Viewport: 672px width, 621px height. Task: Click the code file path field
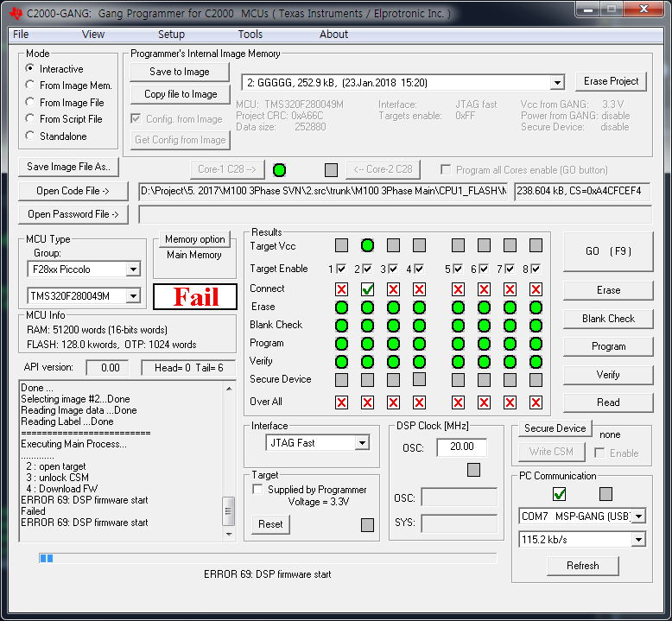pos(324,191)
